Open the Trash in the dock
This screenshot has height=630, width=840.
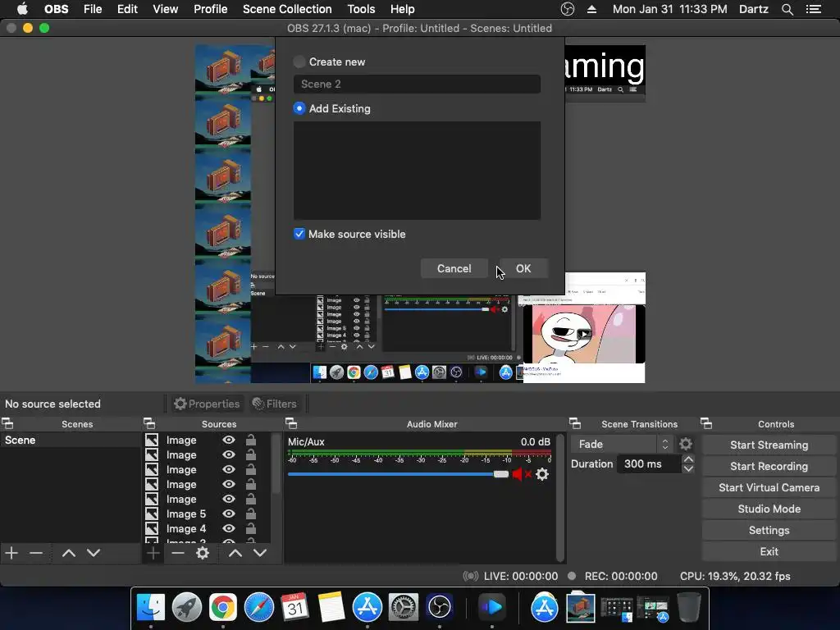coord(689,607)
